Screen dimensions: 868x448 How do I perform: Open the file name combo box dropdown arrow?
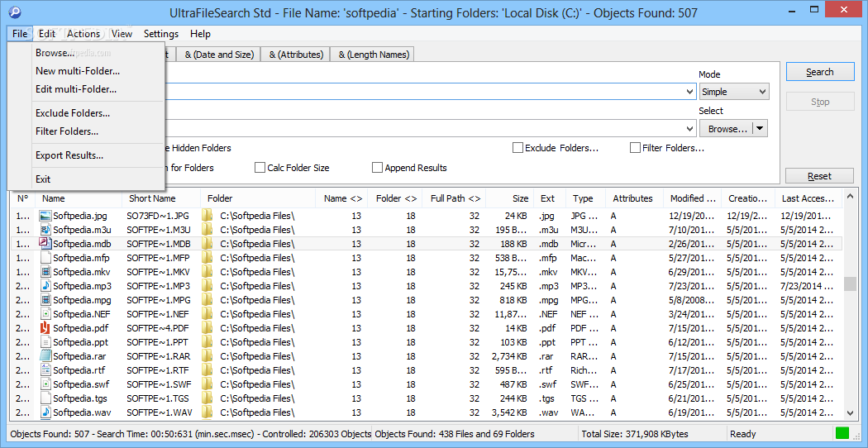coord(689,92)
